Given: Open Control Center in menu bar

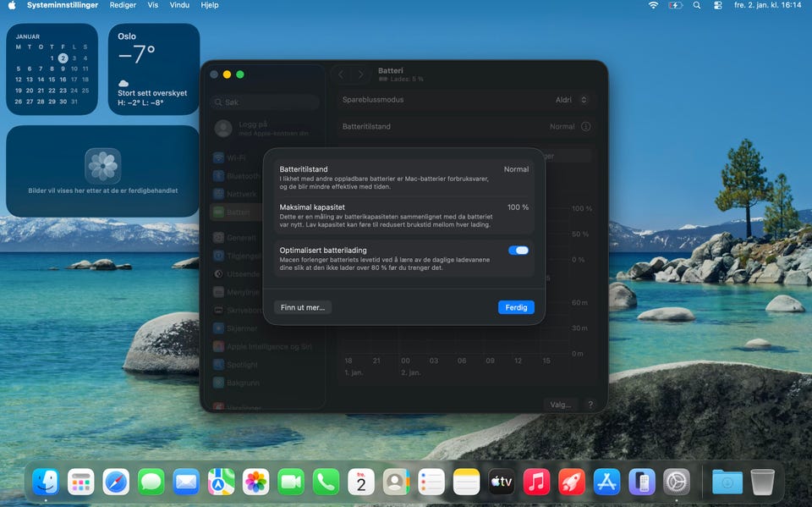Looking at the screenshot, I should [x=718, y=5].
